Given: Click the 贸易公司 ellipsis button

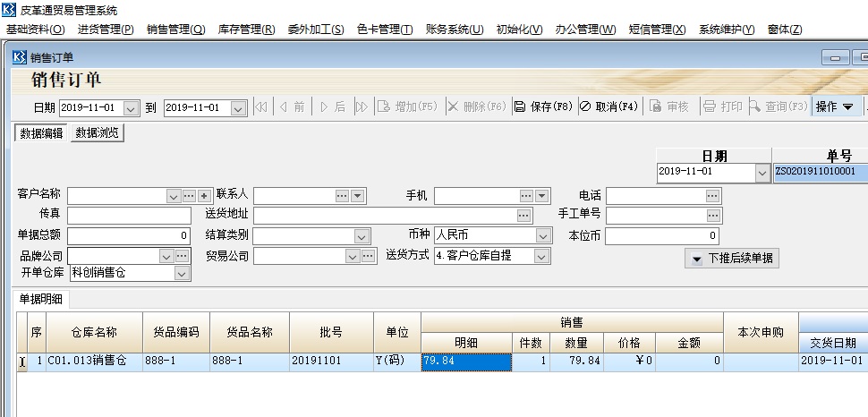Looking at the screenshot, I should [368, 257].
